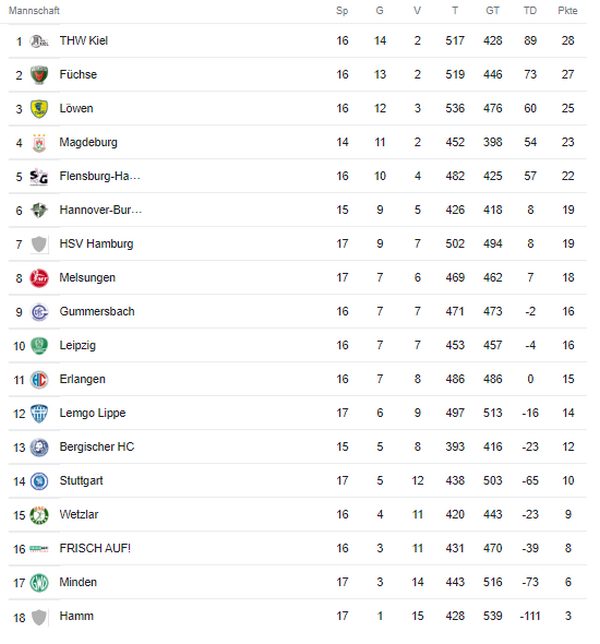Click the Wetzlar team logo

[x=39, y=515]
